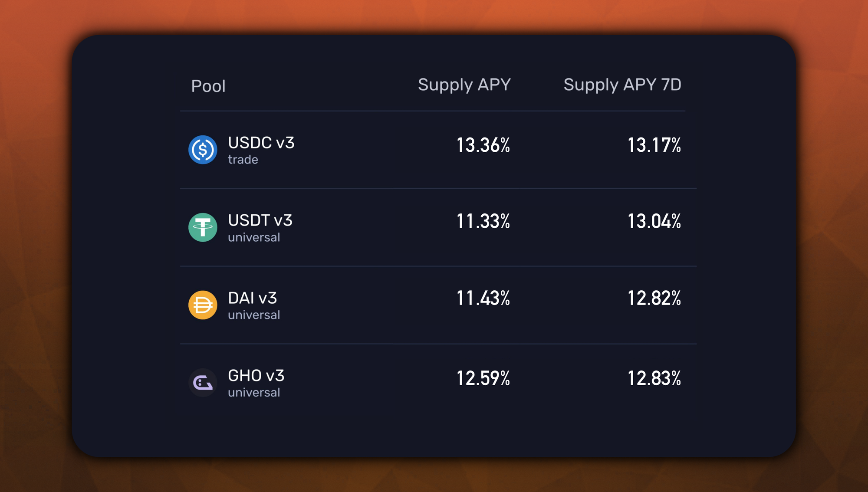
Task: Click USDC's 13.17% seven-day APY
Action: 654,145
